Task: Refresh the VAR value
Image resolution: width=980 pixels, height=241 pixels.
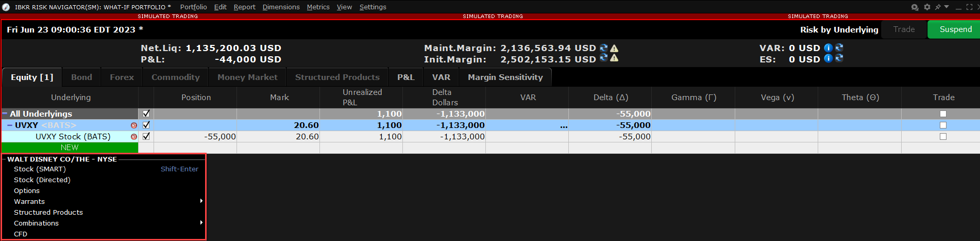Action: 839,48
